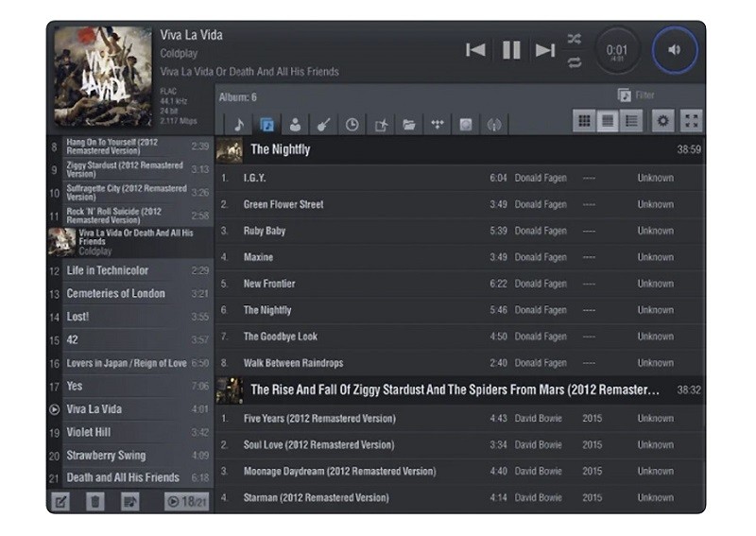Select Moonage Daydream (2012 Remastered Version)
Screen dimensions: 756x536
[x=460, y=472]
